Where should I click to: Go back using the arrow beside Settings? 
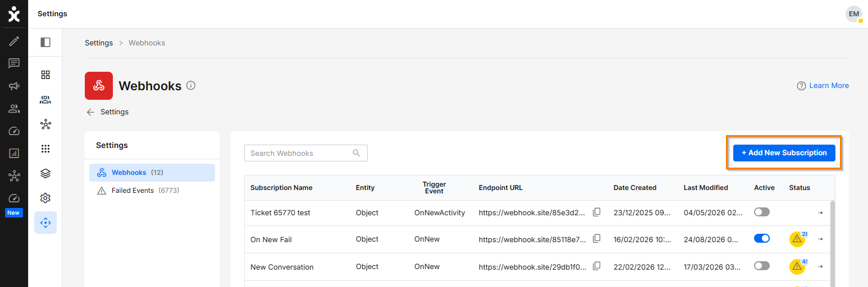point(90,112)
